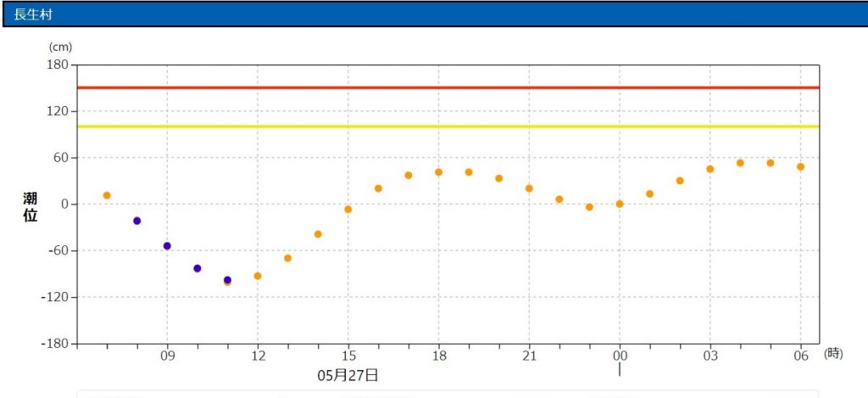Click the orange point at 02 hours
Screen dimensions: 868x398
(680, 181)
